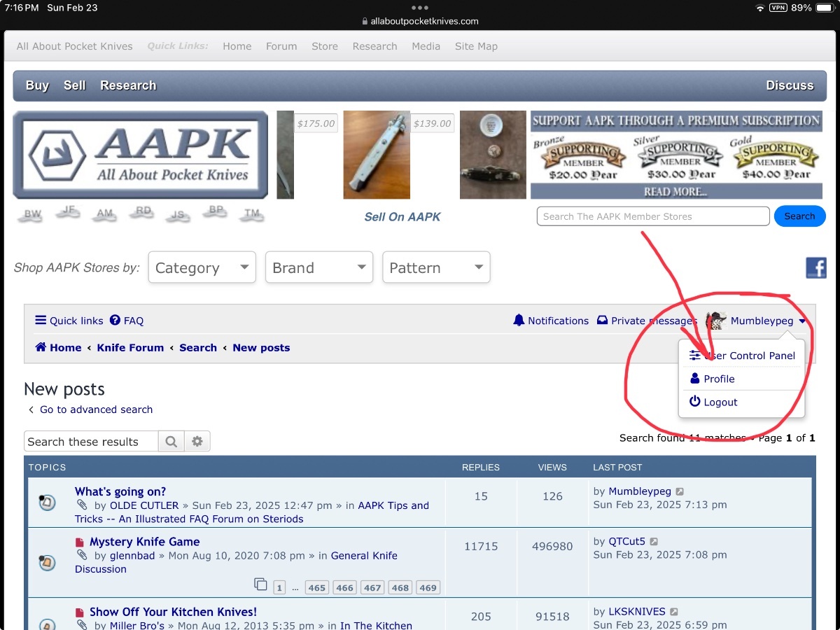Jump to last post by Mumbleypeg icon

(680, 492)
